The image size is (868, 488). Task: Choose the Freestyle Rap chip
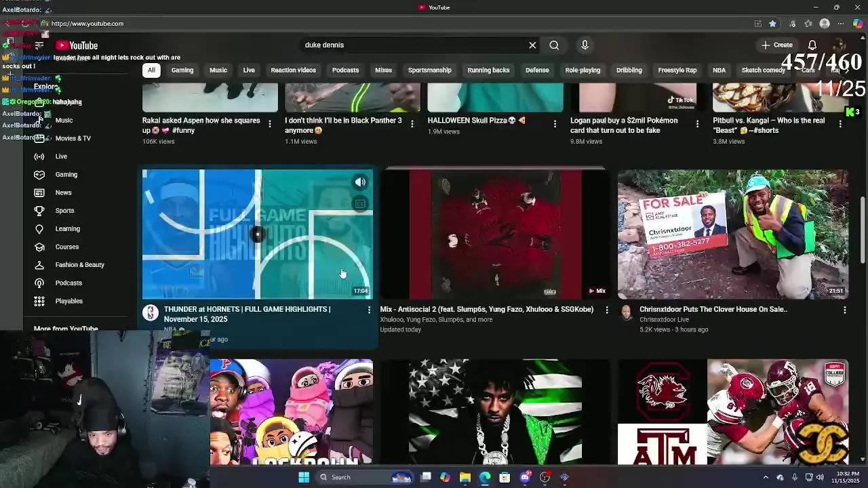[x=677, y=70]
